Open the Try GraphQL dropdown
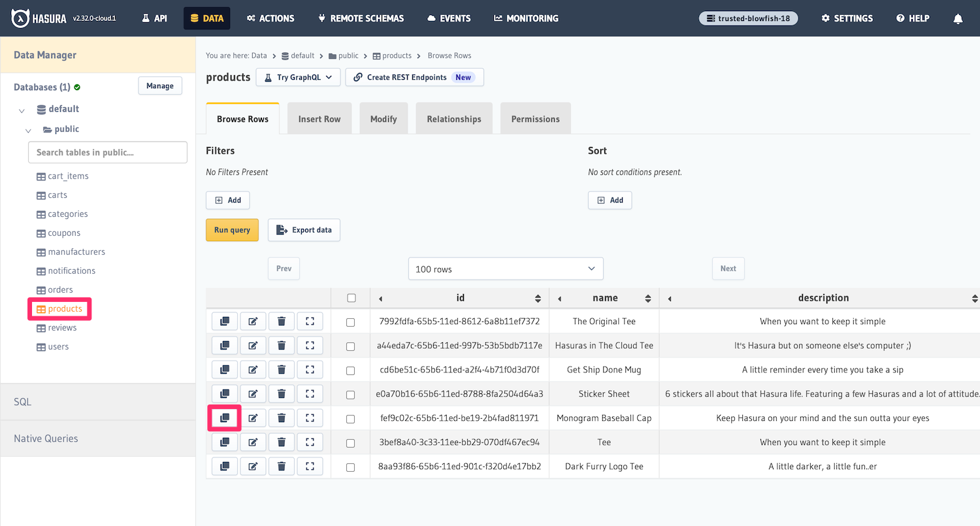Screen dimensions: 980x526 tap(298, 77)
